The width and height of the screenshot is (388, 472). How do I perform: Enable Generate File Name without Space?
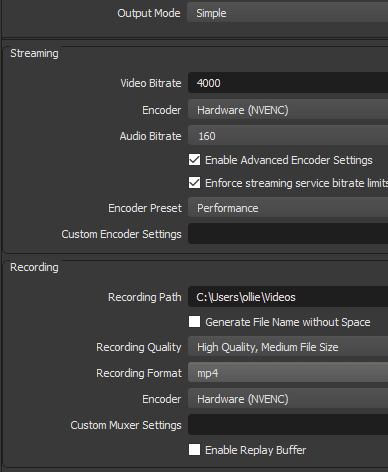pos(195,322)
